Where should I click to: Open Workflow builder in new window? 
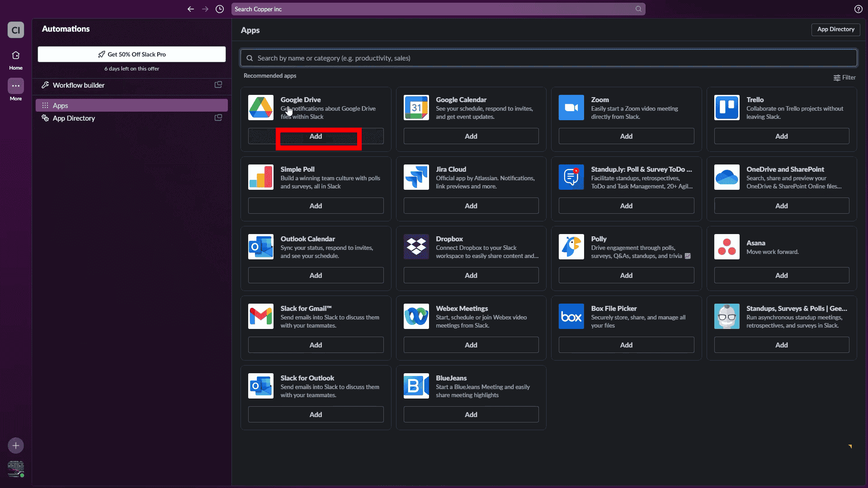point(218,85)
